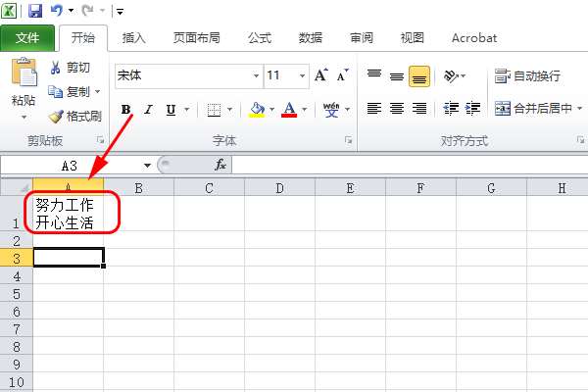
Task: Click Increase Indent icon
Action: [x=472, y=109]
